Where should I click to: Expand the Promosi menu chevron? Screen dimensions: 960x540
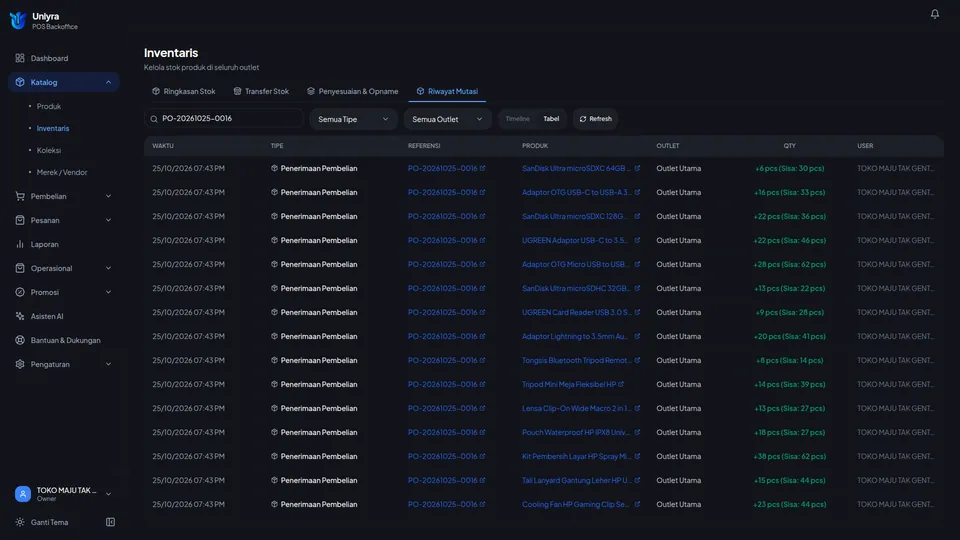[x=108, y=292]
